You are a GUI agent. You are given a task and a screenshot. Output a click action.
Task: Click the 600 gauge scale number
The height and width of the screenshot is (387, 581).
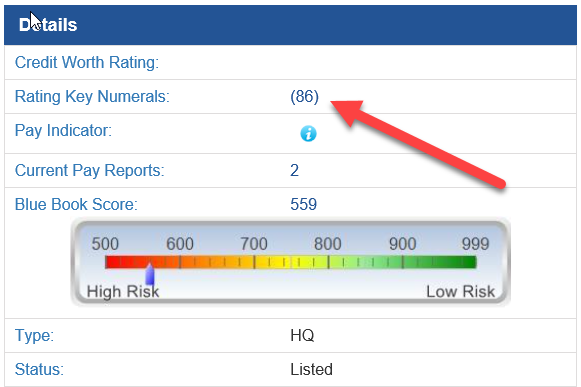tap(180, 244)
